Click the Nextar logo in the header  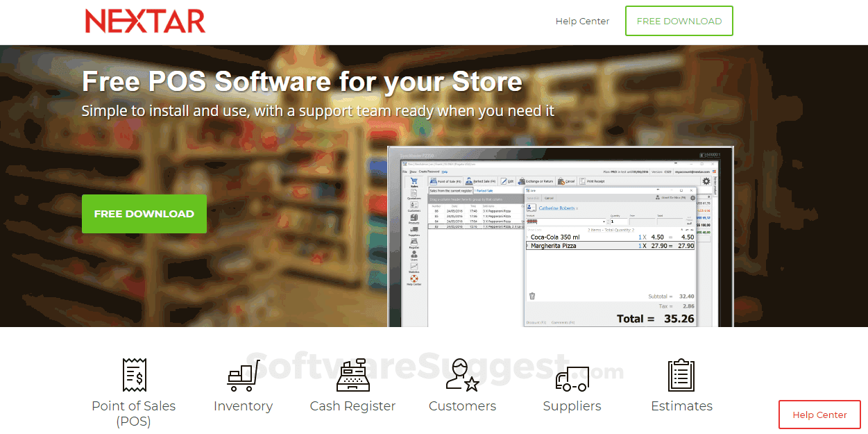point(145,22)
